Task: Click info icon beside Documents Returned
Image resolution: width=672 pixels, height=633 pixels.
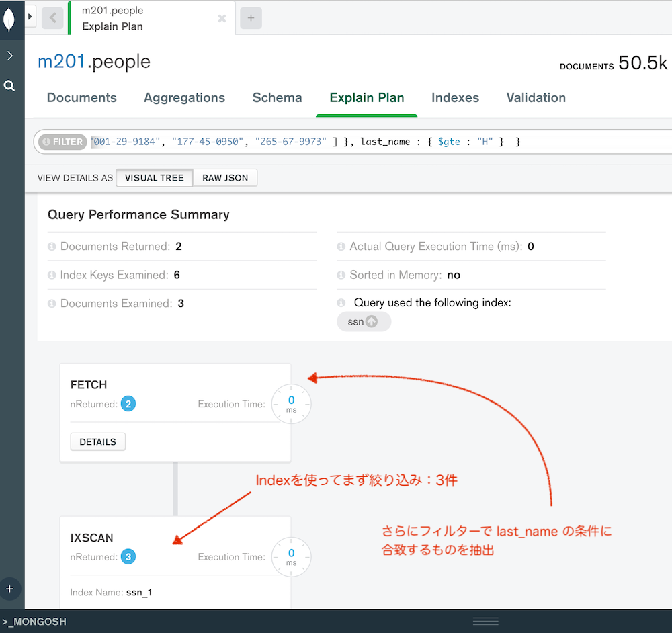Action: click(52, 247)
